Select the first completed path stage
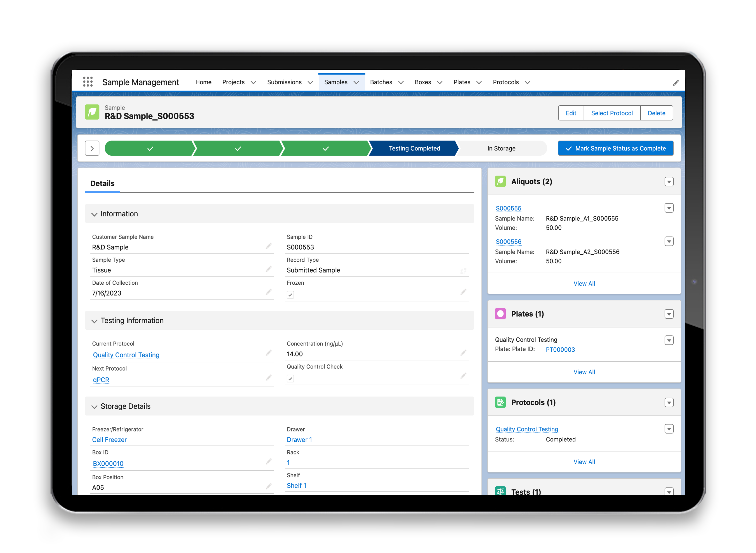 tap(150, 148)
